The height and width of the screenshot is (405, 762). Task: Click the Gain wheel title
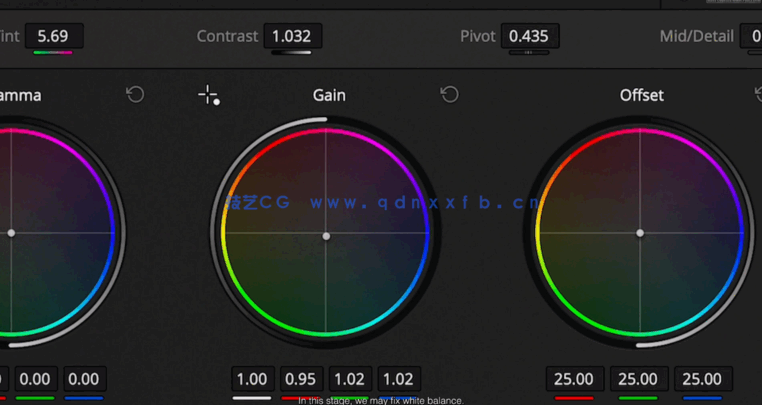pos(329,95)
